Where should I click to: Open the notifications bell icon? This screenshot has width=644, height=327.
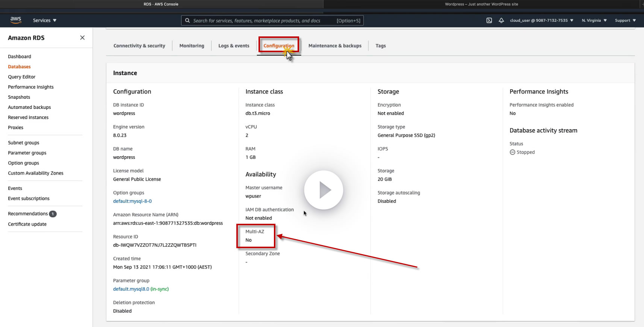click(501, 20)
